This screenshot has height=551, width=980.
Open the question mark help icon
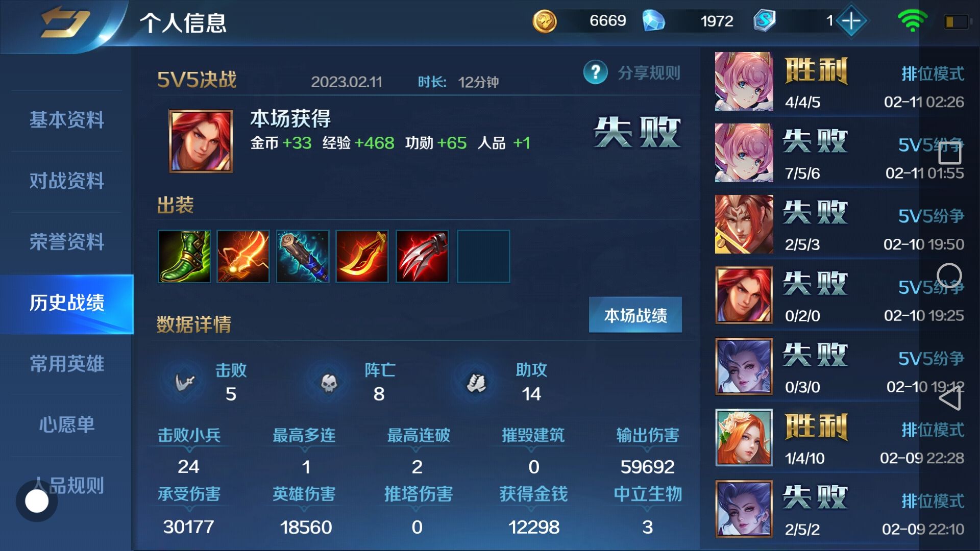click(x=595, y=72)
